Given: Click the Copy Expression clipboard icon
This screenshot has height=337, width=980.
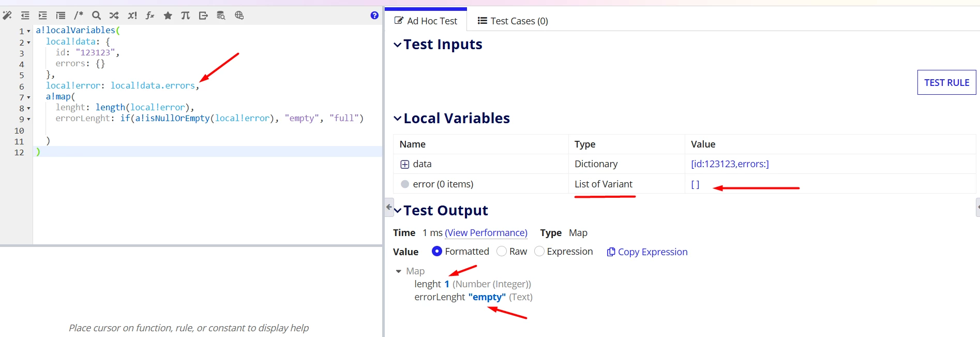Looking at the screenshot, I should pos(611,252).
